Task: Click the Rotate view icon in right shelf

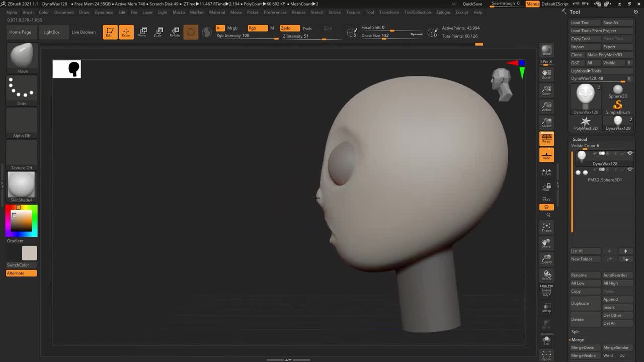Action: pos(546,276)
